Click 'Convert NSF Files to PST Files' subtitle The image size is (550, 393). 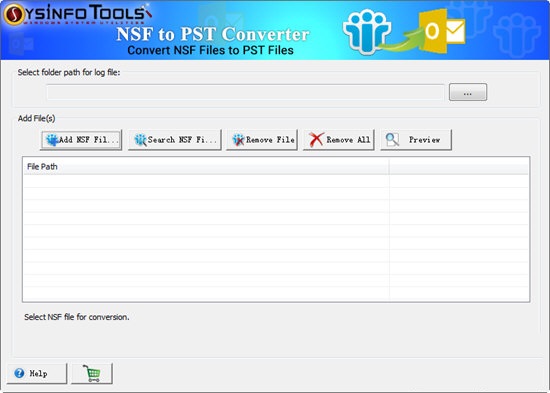tap(210, 50)
